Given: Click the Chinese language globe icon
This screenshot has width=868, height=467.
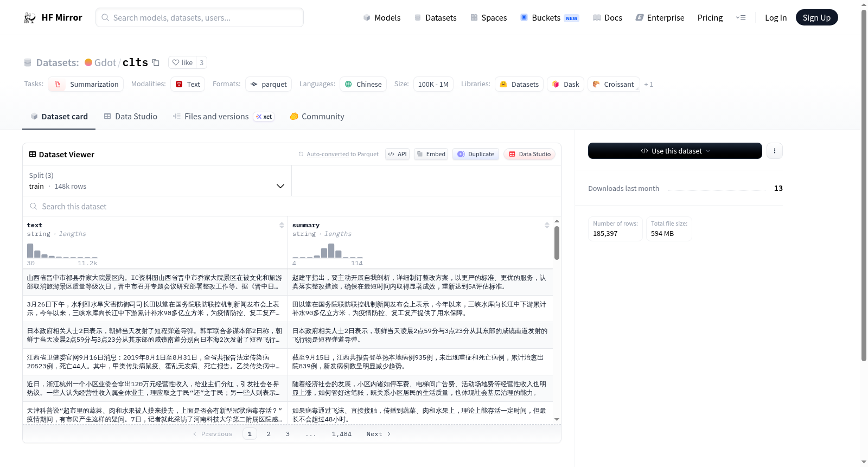Looking at the screenshot, I should 348,84.
